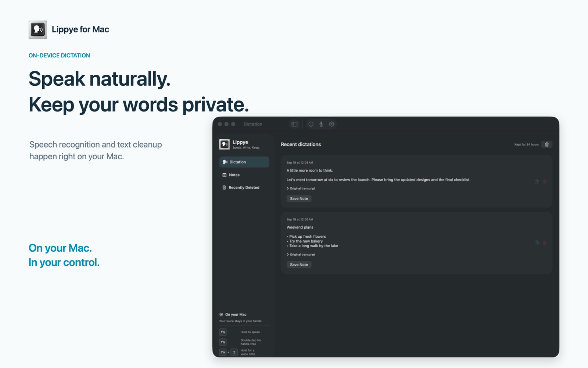Open Recently Deleted in the sidebar
The width and height of the screenshot is (588, 368).
click(x=244, y=188)
